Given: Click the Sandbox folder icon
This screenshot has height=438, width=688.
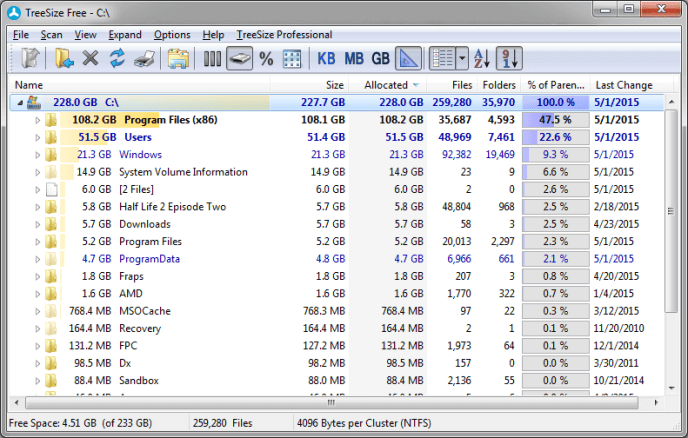Looking at the screenshot, I should point(50,381).
